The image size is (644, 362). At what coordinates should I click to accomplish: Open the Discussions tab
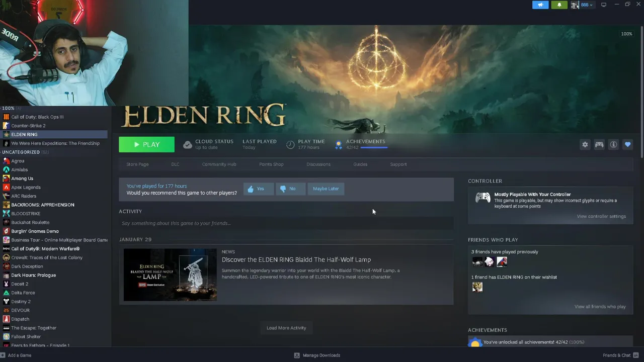[318, 164]
